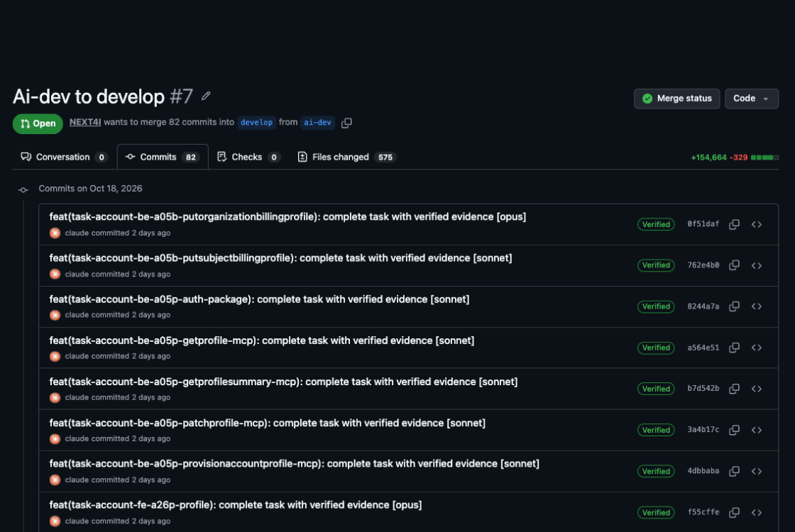Screen dimensions: 795x532
Task: Open the putsubjectbillingprofile commit title
Action: click(x=280, y=258)
